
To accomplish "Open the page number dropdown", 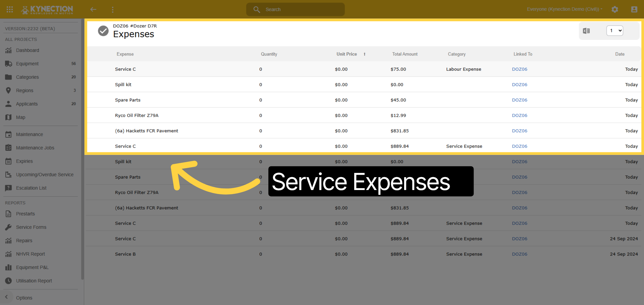I will tap(614, 31).
